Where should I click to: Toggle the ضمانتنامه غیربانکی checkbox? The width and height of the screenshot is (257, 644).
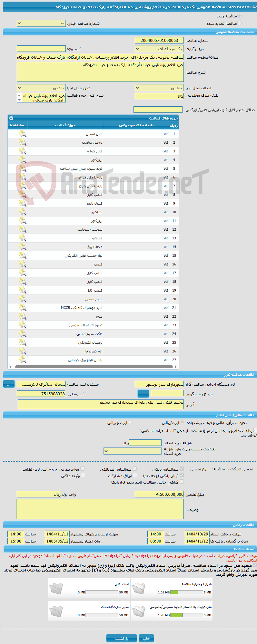tap(135, 469)
